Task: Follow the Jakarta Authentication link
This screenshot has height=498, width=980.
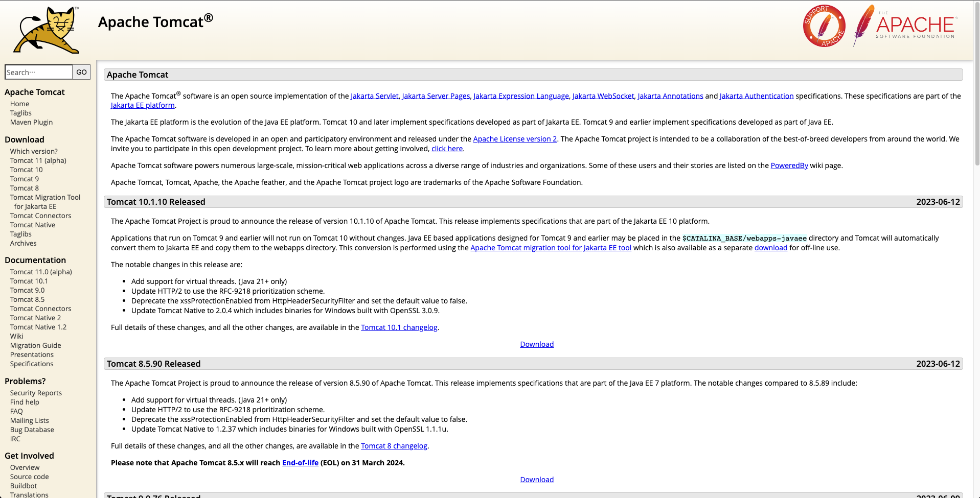Action: (757, 96)
